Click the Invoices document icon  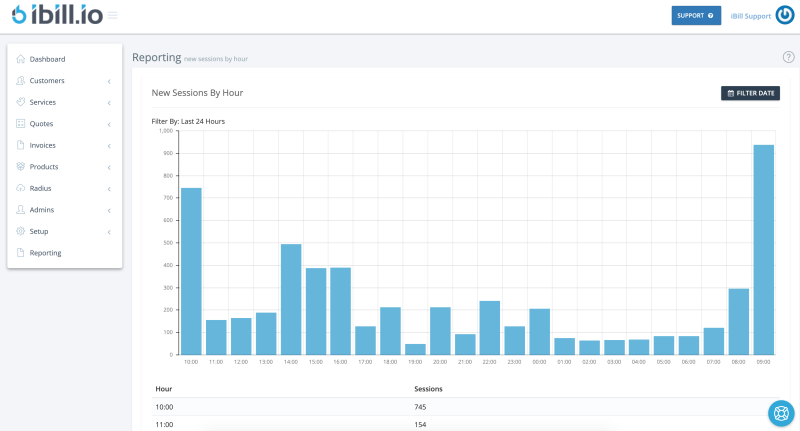click(x=20, y=145)
